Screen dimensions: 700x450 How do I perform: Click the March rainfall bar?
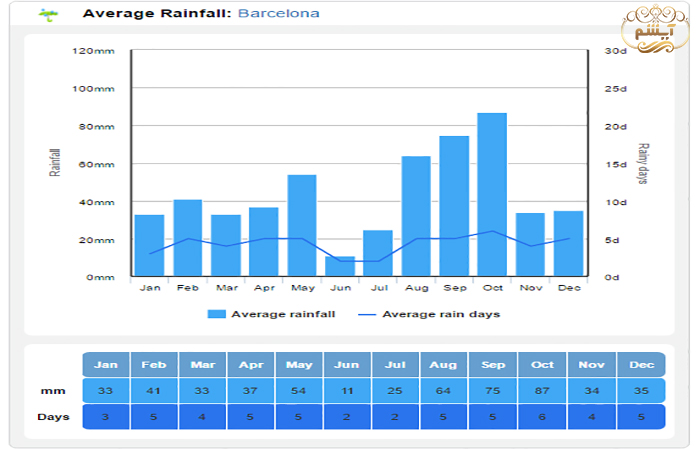(x=226, y=246)
